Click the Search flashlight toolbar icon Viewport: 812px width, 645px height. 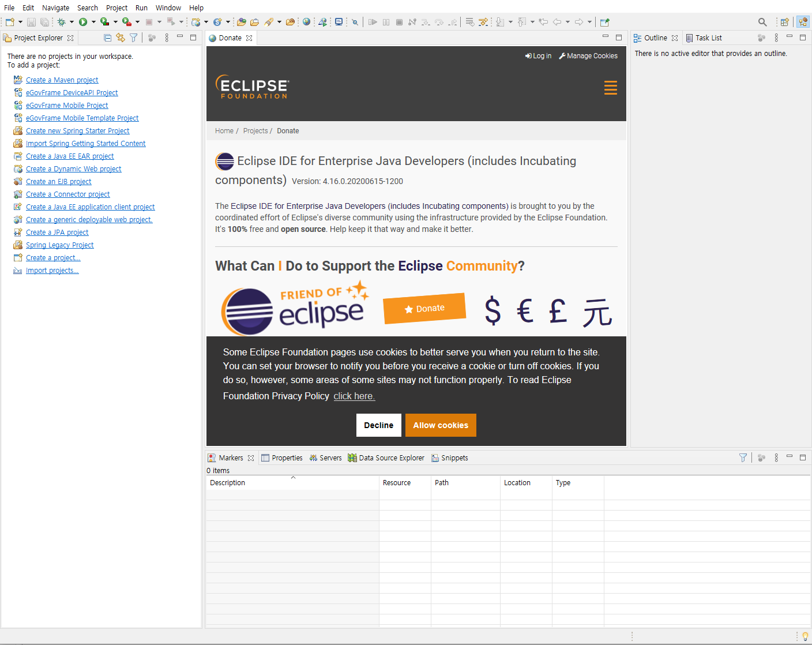click(269, 22)
